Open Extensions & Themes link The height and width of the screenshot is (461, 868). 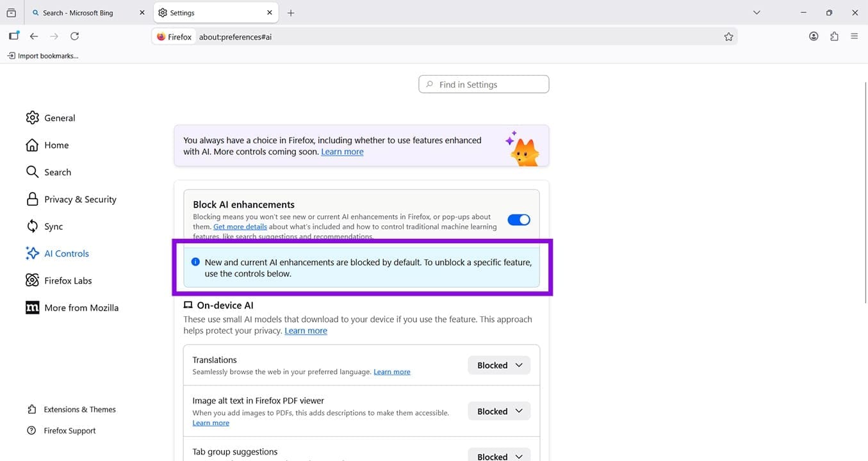pyautogui.click(x=79, y=410)
